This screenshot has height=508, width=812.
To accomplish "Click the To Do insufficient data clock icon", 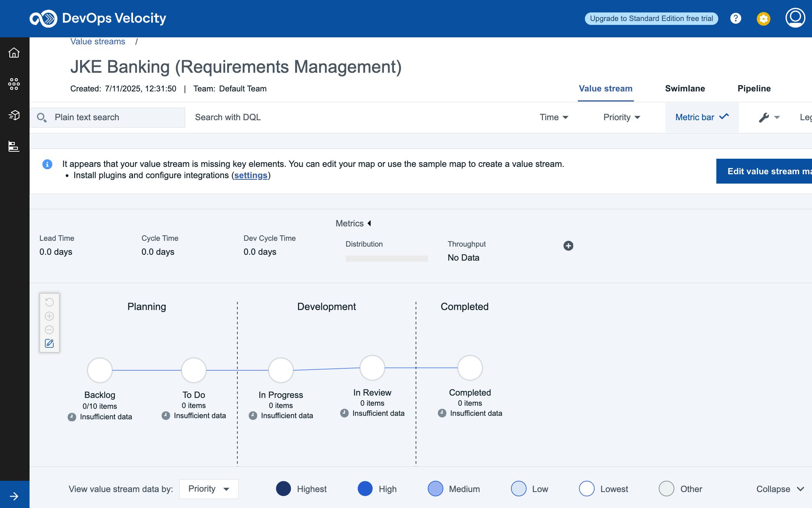I will point(166,415).
